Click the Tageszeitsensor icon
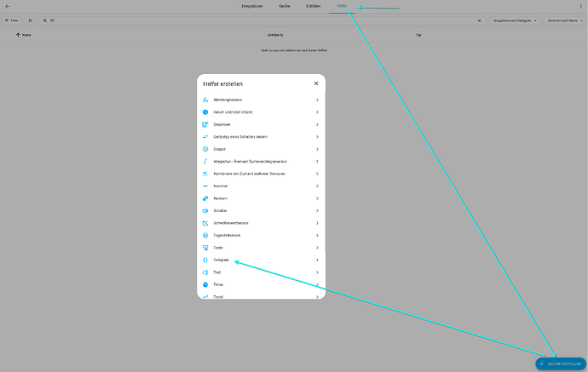Viewport: 588px width, 372px height. 205,235
